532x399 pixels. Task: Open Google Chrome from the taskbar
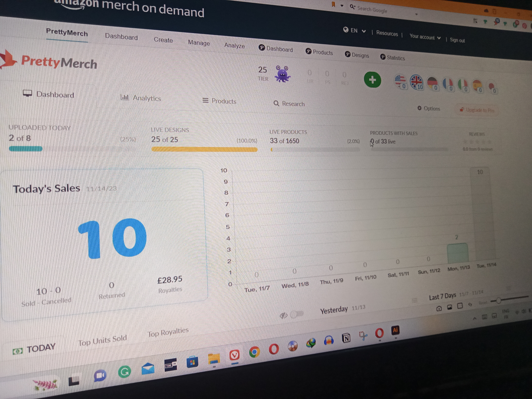254,352
